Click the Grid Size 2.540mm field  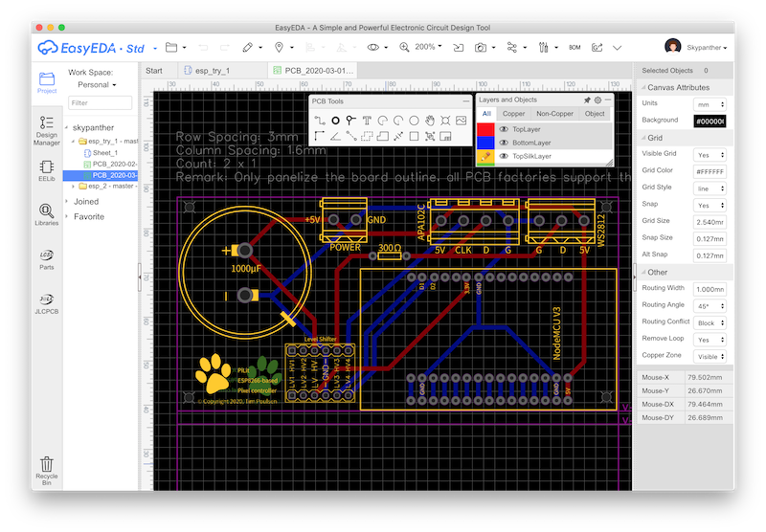pyautogui.click(x=710, y=222)
